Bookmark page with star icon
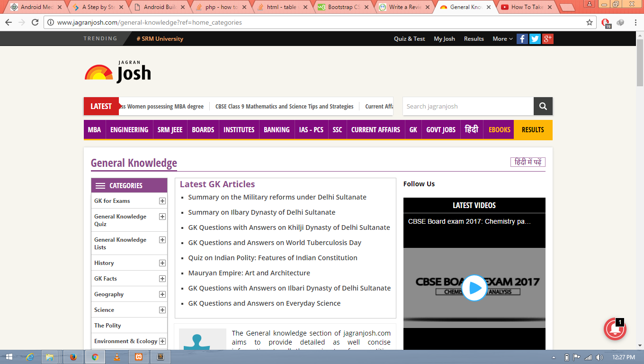Screen dimensions: 644x364 tap(590, 22)
